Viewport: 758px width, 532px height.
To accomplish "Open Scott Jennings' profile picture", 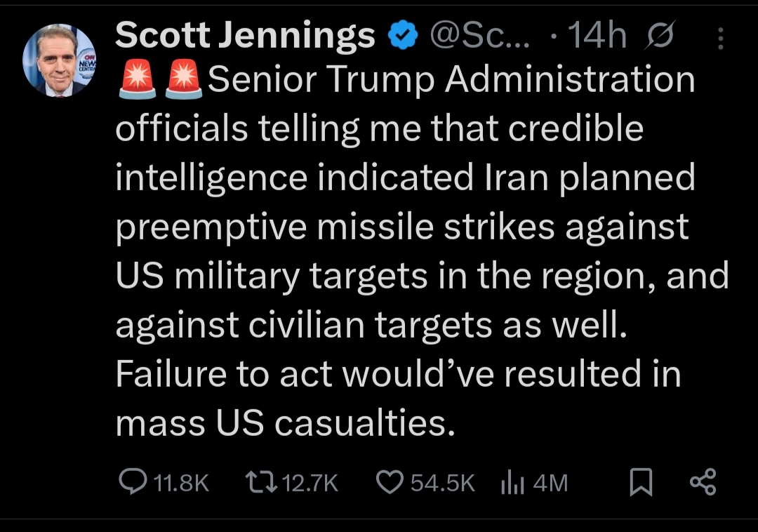I will [x=60, y=60].
